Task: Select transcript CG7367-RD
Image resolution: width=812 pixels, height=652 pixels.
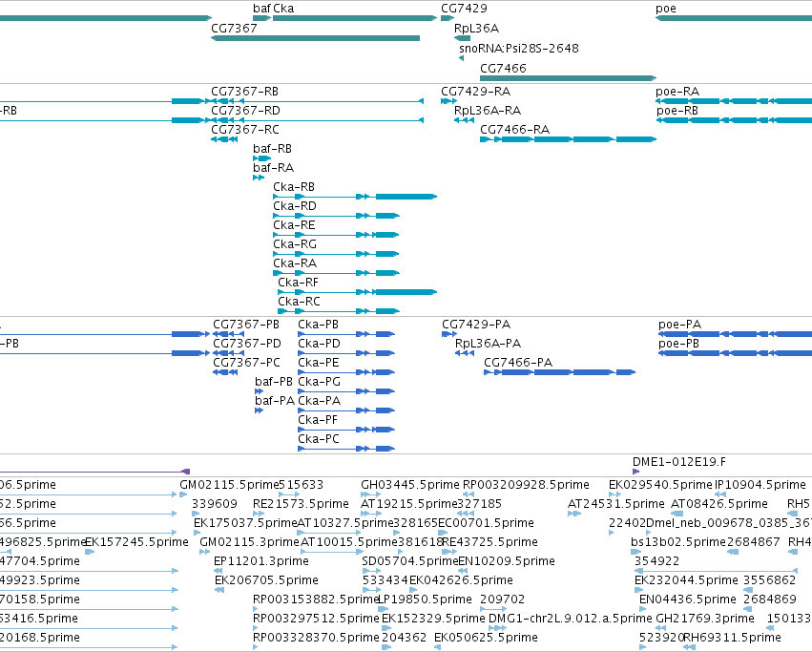Action: click(317, 120)
